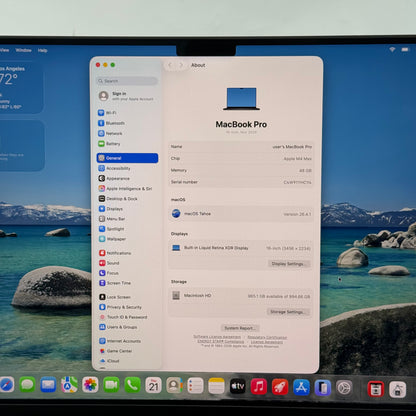Open FaceTime from the Dock
Viewport: 416px width, 416px height.
[111, 385]
